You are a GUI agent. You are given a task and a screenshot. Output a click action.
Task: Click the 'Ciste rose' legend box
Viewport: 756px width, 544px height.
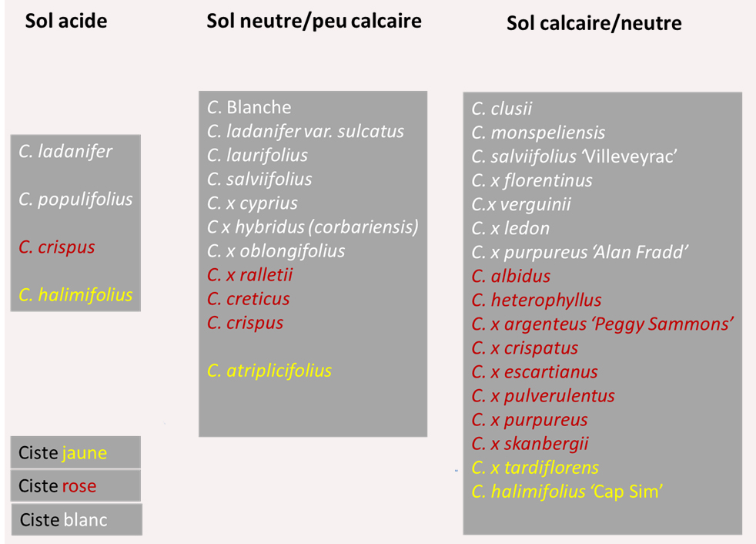click(x=75, y=485)
